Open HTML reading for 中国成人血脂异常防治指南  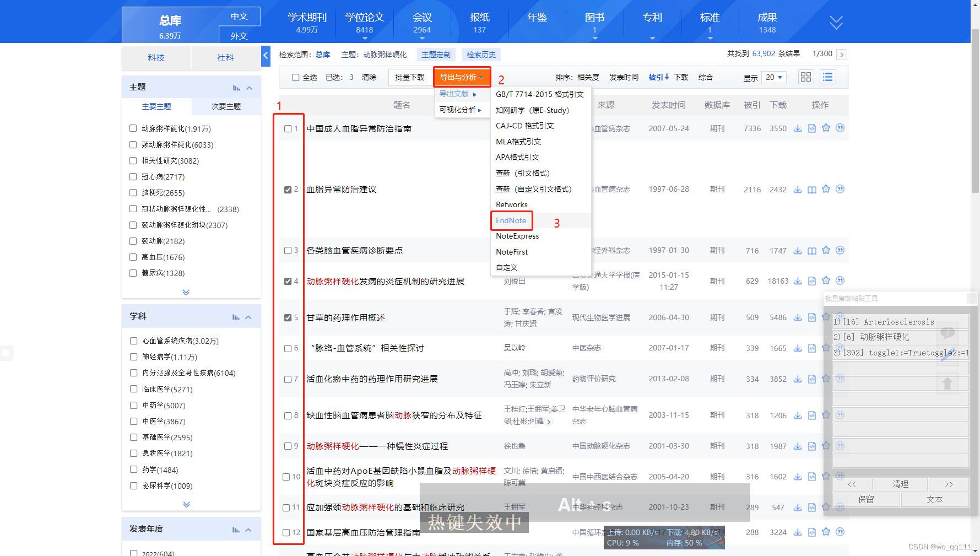point(812,128)
